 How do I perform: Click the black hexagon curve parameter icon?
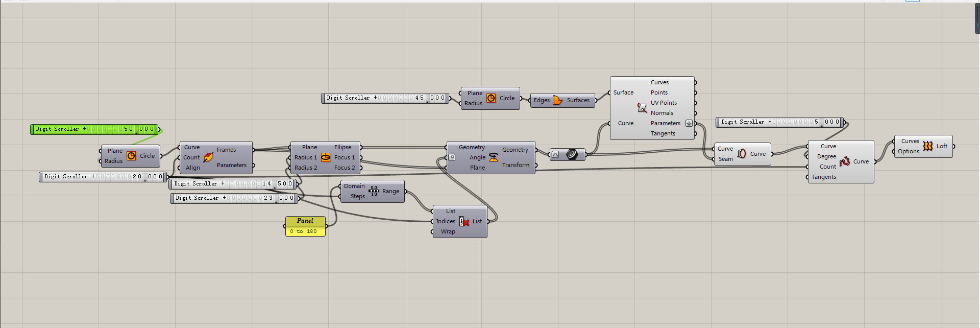(572, 154)
